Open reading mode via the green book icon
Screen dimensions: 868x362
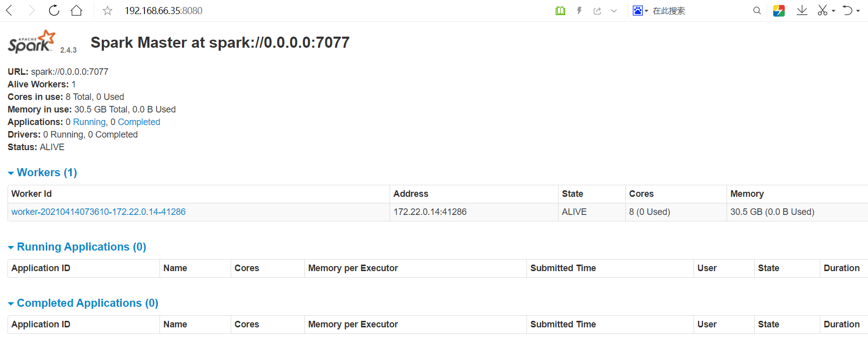[x=560, y=11]
